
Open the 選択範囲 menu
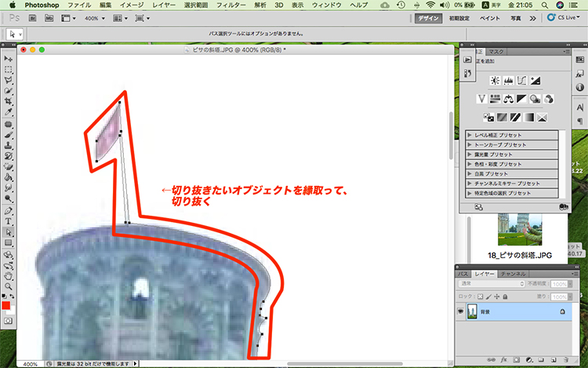196,5
